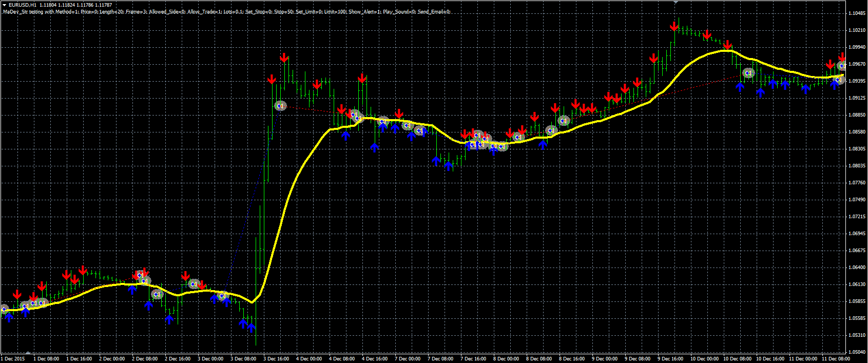Click the chart shift triangle on the top edge
The height and width of the screenshot is (363, 868).
(676, 2)
